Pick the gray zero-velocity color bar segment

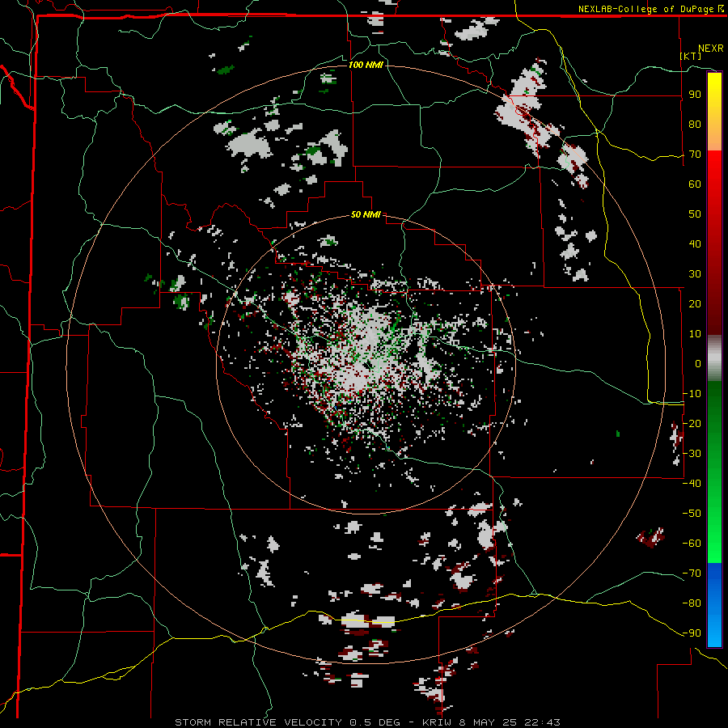click(x=714, y=358)
